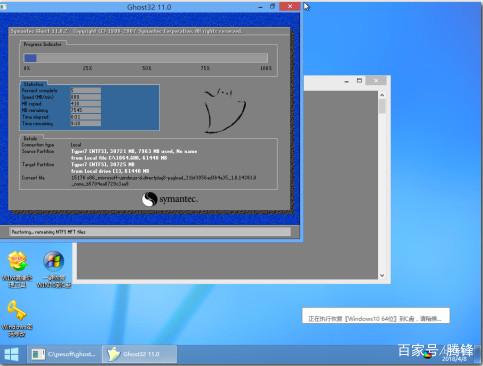Click the 50% label under progress bar
Image resolution: width=483 pixels, height=366 pixels.
tap(147, 68)
